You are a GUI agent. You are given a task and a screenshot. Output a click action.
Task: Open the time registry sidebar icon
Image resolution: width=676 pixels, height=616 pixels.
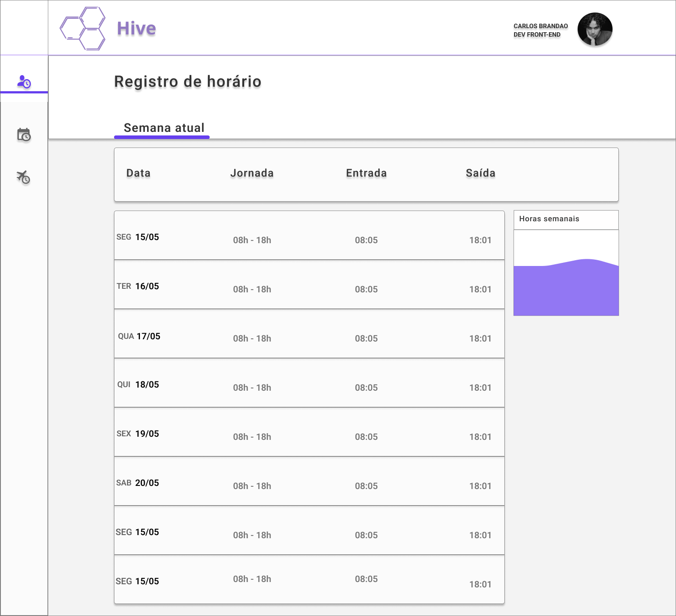(x=24, y=81)
